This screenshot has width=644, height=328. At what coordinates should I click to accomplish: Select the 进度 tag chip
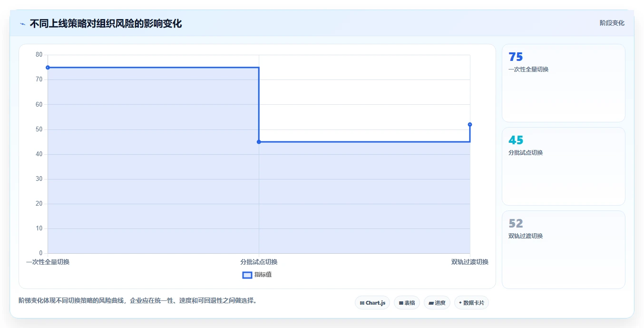[437, 303]
